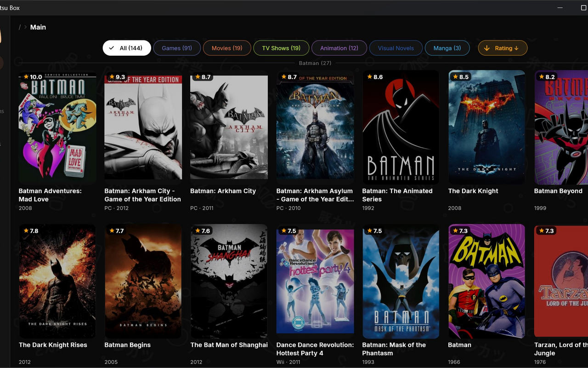Click the 8.5 rating on The Dark Knight
588x368 pixels.
point(461,77)
